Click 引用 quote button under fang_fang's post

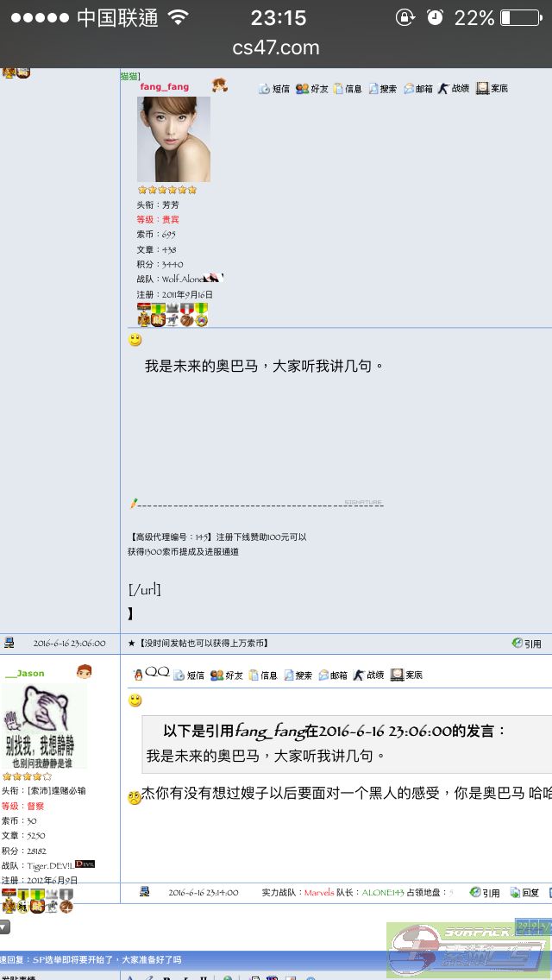tap(526, 644)
